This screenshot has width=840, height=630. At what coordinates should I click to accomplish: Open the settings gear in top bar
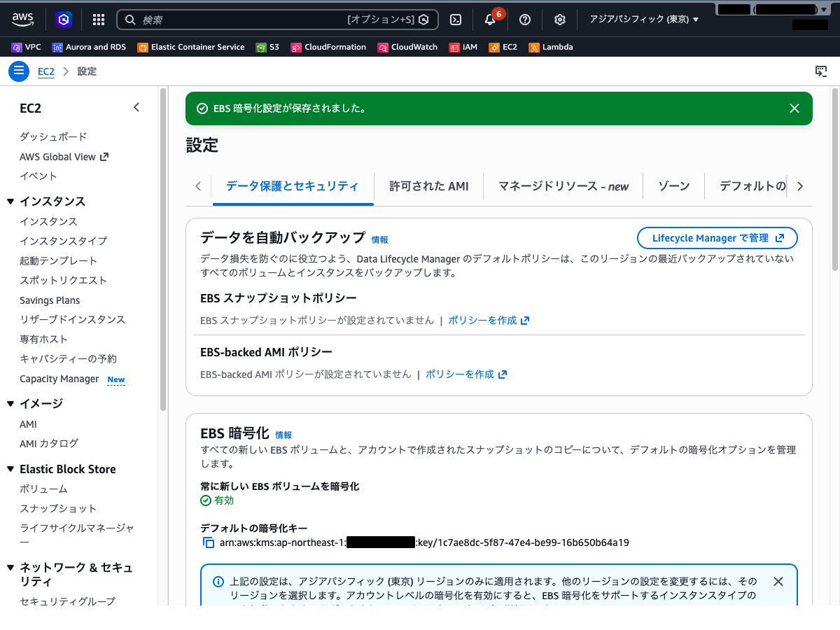(559, 20)
